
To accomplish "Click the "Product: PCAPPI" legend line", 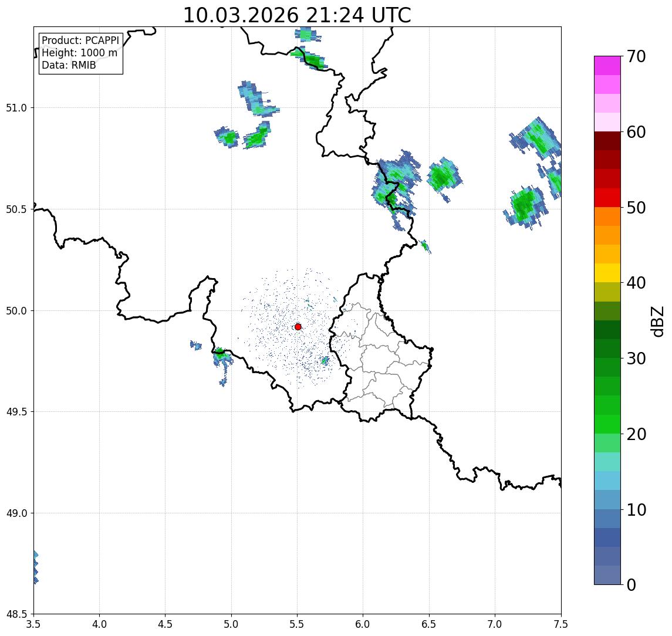I will (80, 40).
